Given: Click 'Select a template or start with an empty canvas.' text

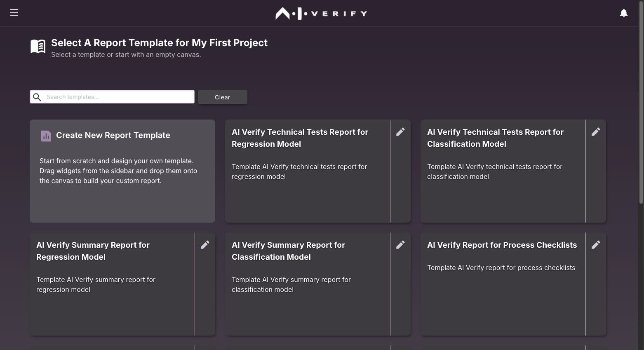Looking at the screenshot, I should [126, 55].
